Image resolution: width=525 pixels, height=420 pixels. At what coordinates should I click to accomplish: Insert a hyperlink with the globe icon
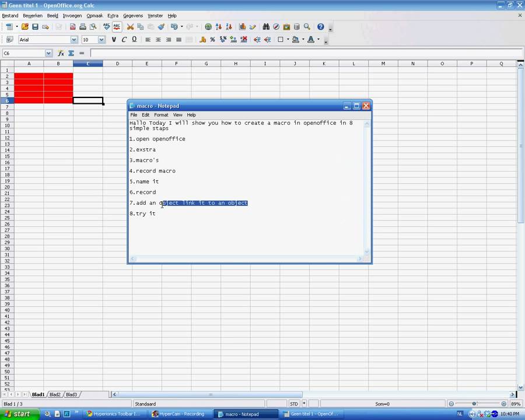point(208,27)
